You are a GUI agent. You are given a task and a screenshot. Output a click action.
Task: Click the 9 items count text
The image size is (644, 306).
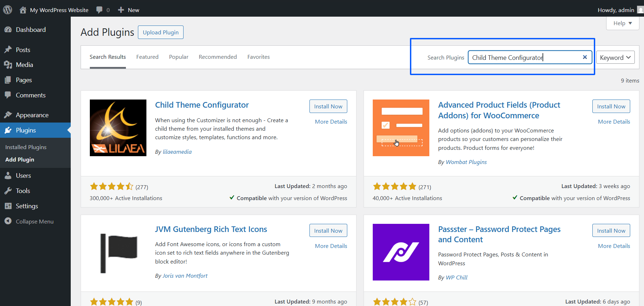pyautogui.click(x=630, y=80)
